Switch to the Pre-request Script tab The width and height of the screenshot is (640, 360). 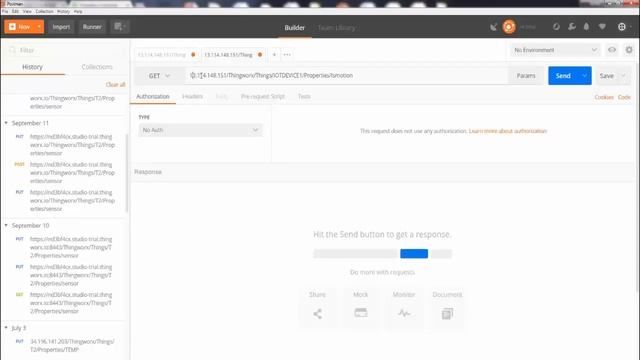262,97
